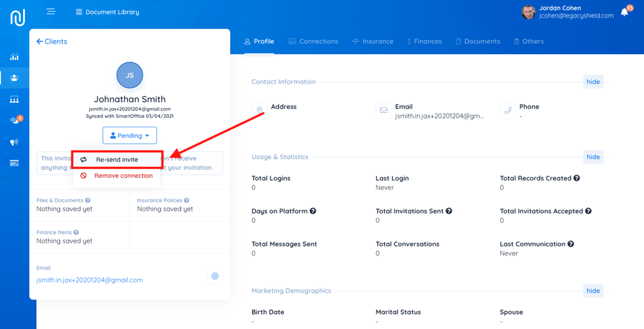Image resolution: width=644 pixels, height=329 pixels.
Task: Open the billing card sidebar icon
Action: pos(14,163)
